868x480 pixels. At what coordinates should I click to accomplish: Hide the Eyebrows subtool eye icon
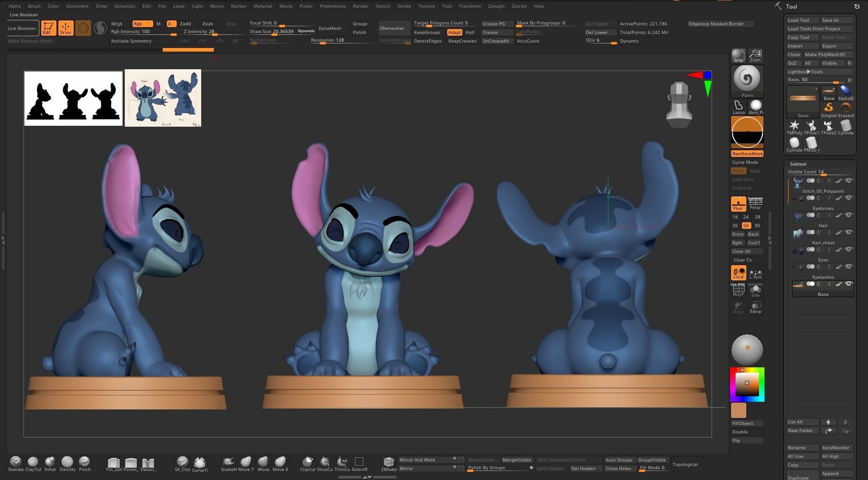tap(849, 198)
